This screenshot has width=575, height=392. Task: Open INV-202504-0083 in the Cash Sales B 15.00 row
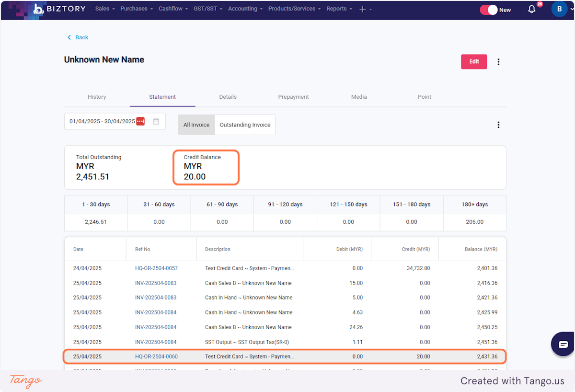[156, 283]
